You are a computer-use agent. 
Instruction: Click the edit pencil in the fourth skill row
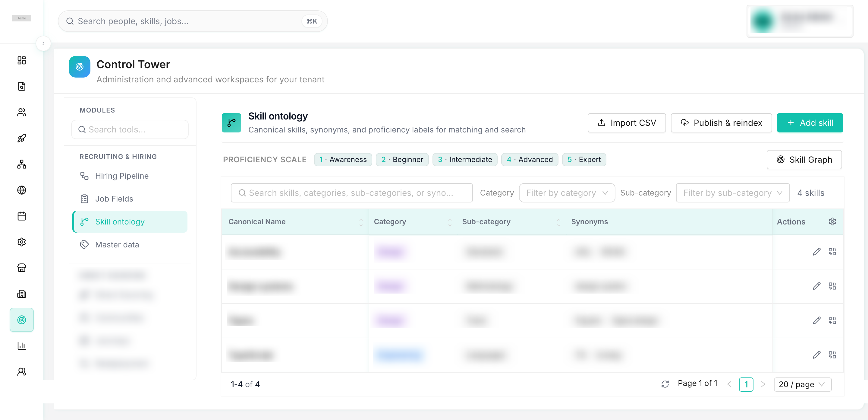(x=816, y=355)
